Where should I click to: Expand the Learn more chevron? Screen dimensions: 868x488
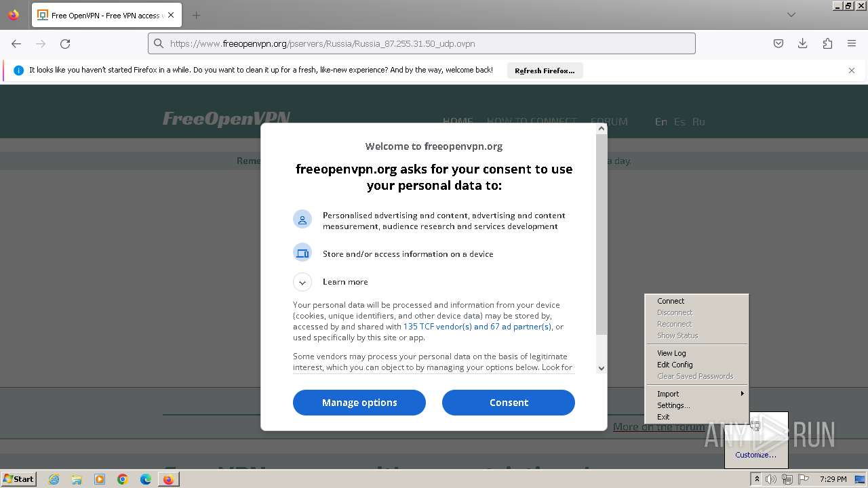(x=302, y=282)
